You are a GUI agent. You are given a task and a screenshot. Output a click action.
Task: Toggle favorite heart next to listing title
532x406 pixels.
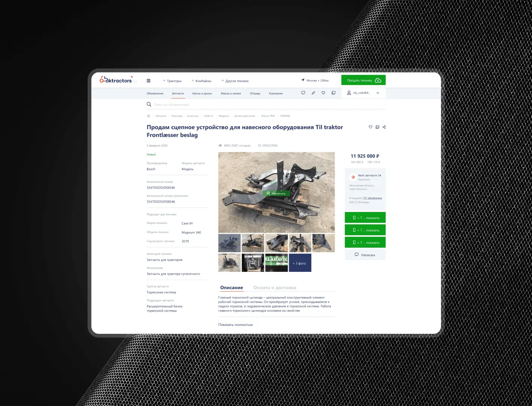coord(370,127)
